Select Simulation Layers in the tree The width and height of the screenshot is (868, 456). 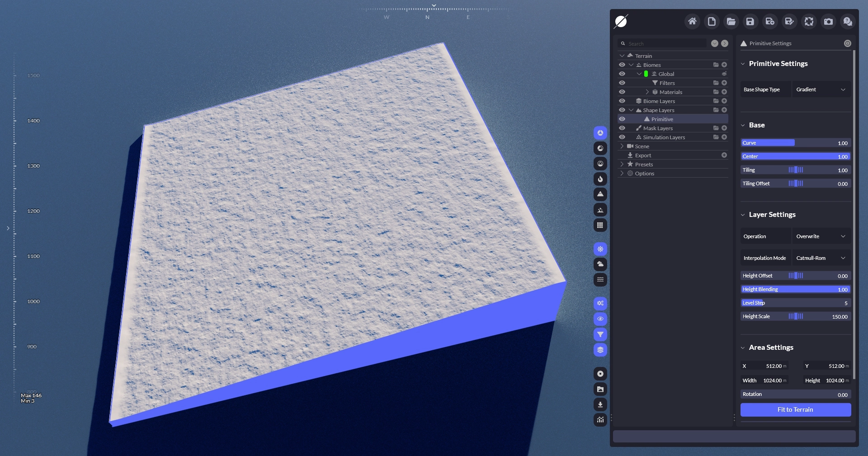664,137
